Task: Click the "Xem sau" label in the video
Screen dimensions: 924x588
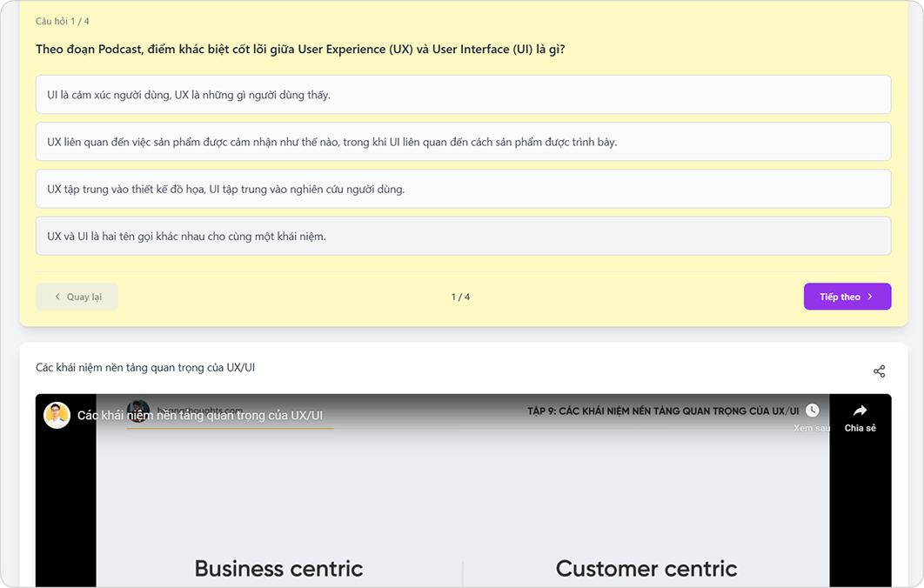Action: 811,428
